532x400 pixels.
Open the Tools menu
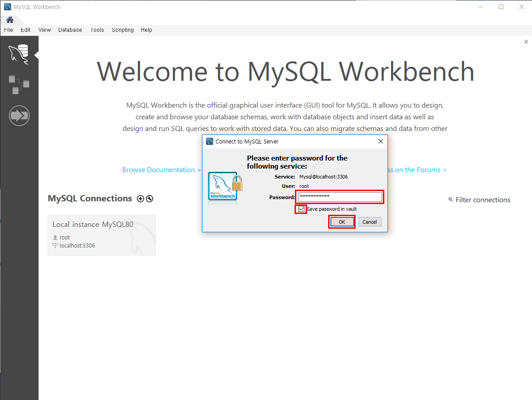point(97,30)
